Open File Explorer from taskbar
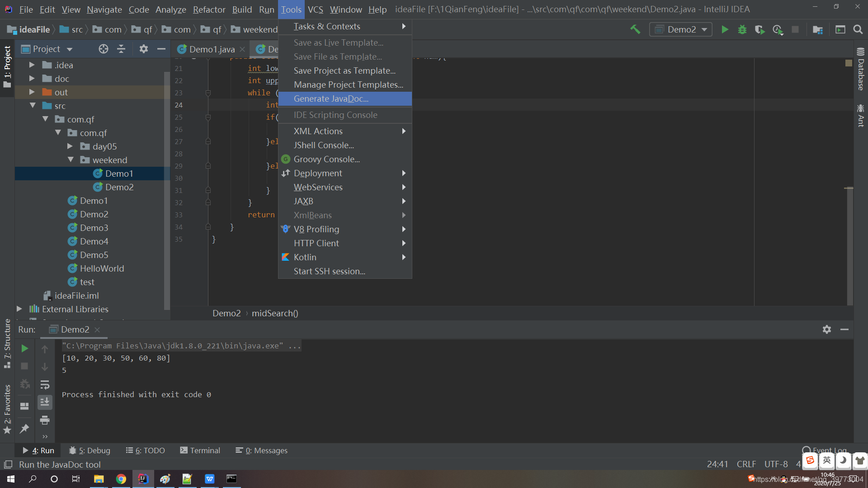Viewport: 868px width, 488px height. [x=99, y=479]
